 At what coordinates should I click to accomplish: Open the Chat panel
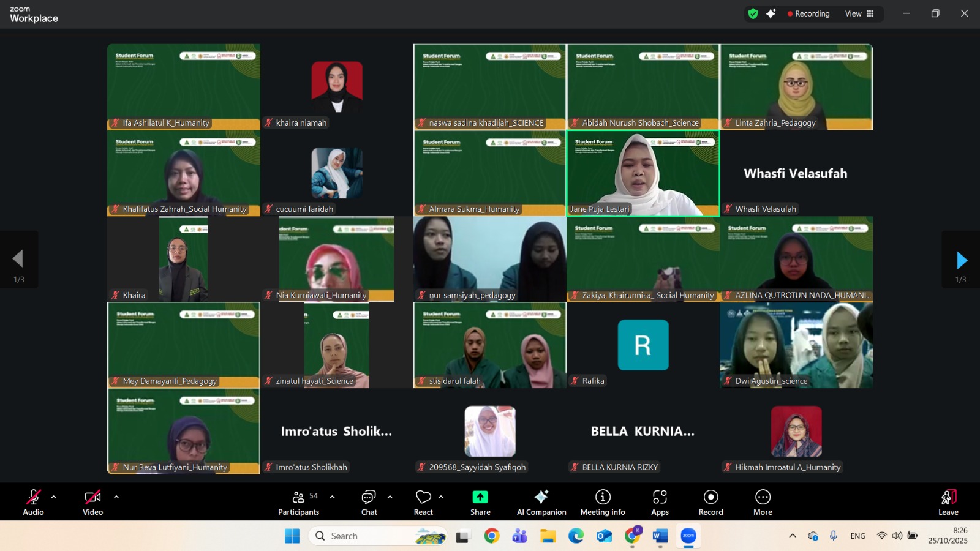[369, 502]
